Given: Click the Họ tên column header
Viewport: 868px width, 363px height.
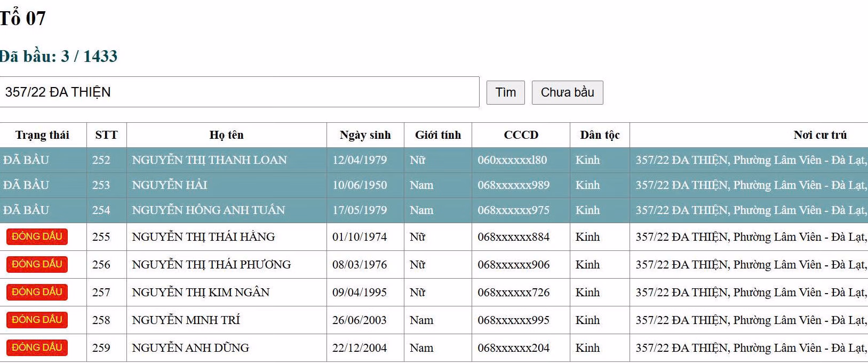Looking at the screenshot, I should coord(226,135).
